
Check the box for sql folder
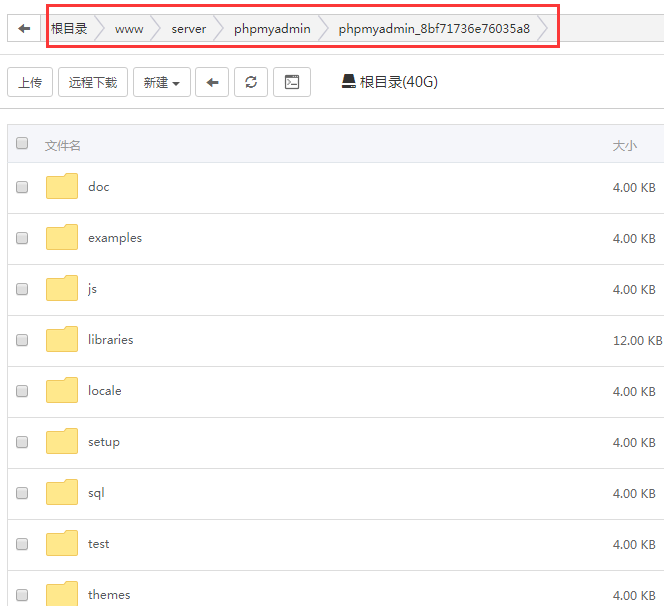pos(22,493)
